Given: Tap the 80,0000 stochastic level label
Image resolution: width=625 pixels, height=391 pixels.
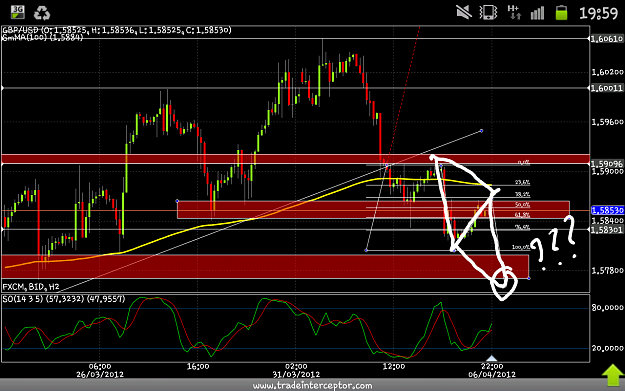Looking at the screenshot, I should coord(607,308).
